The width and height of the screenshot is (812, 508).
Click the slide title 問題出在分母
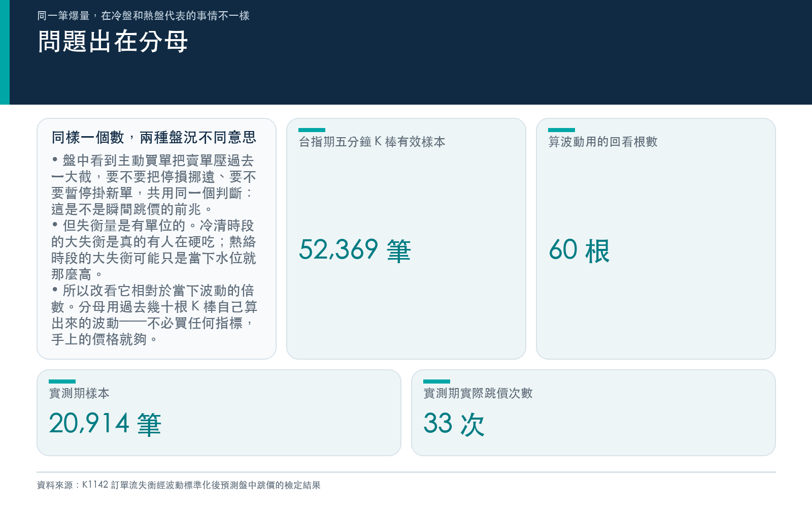(113, 42)
